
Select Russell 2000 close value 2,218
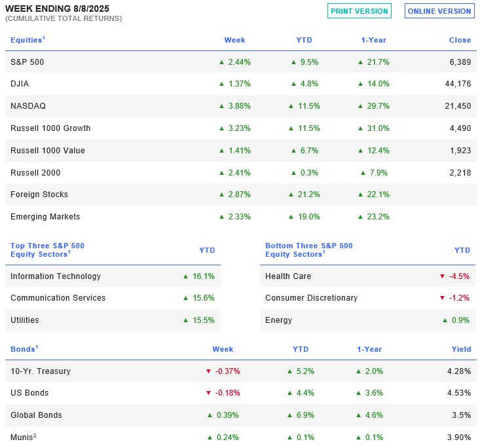pos(460,173)
